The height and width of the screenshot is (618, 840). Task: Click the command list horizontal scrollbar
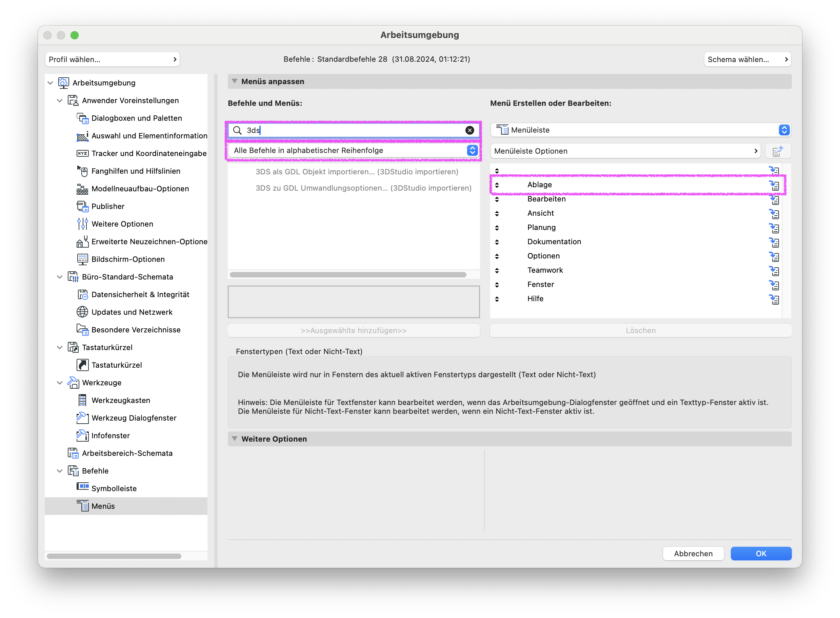(x=348, y=275)
